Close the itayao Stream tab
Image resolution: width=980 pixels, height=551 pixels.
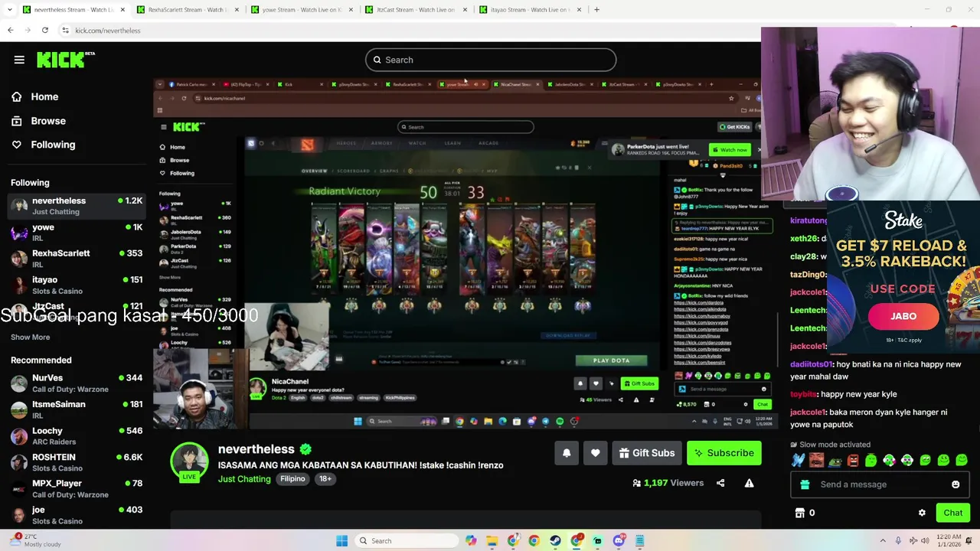[579, 10]
